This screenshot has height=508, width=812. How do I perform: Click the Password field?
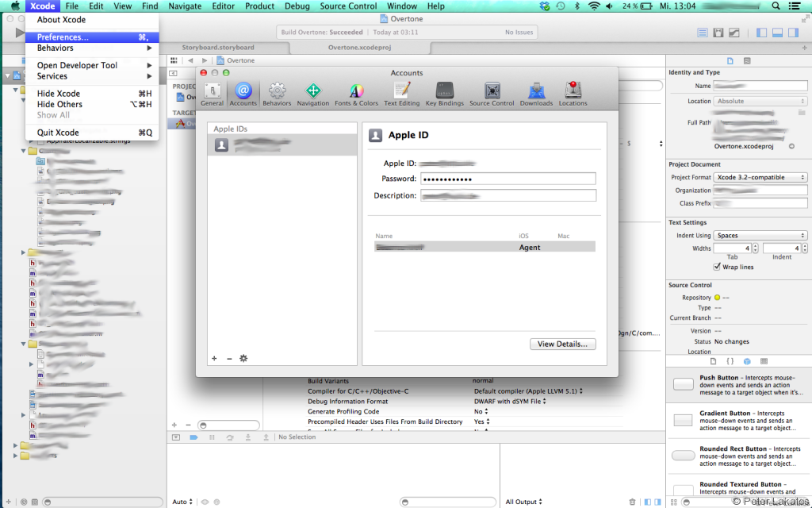pos(508,179)
